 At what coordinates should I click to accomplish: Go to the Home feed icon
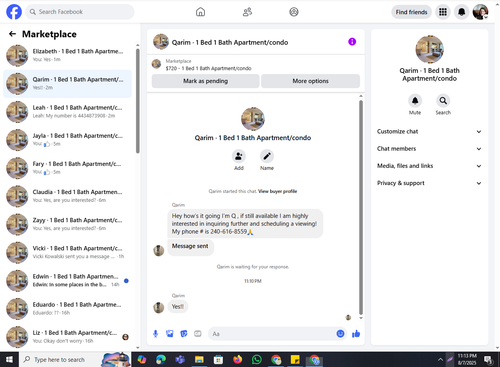200,12
